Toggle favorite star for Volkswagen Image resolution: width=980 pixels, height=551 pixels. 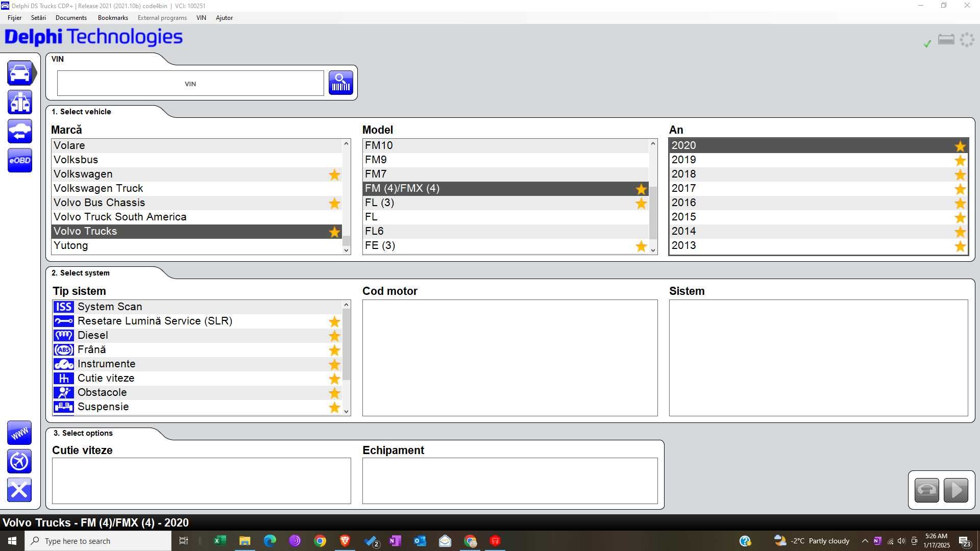tap(334, 174)
